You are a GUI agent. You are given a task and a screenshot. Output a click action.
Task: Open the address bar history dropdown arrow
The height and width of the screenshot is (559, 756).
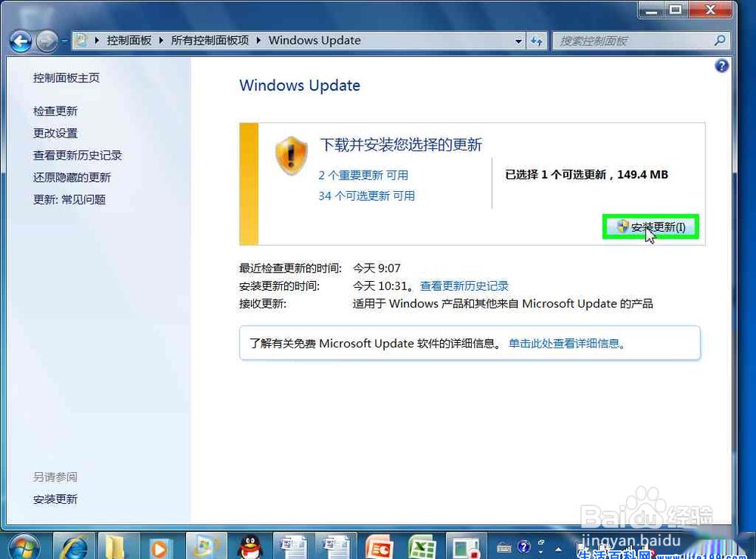pyautogui.click(x=519, y=41)
